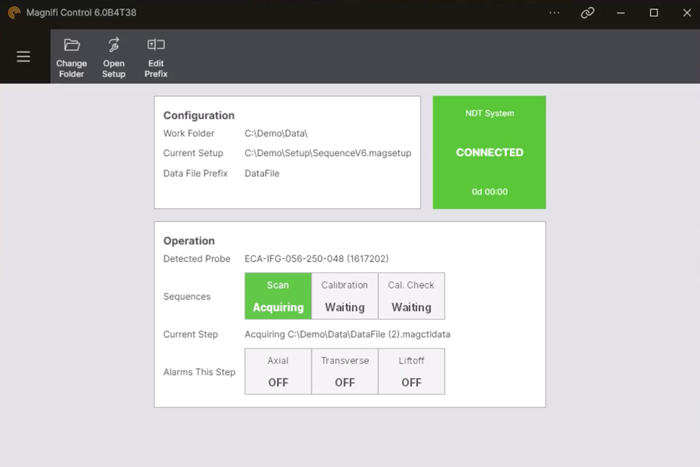The height and width of the screenshot is (467, 700).
Task: Click the Sequences label
Action: (x=187, y=296)
